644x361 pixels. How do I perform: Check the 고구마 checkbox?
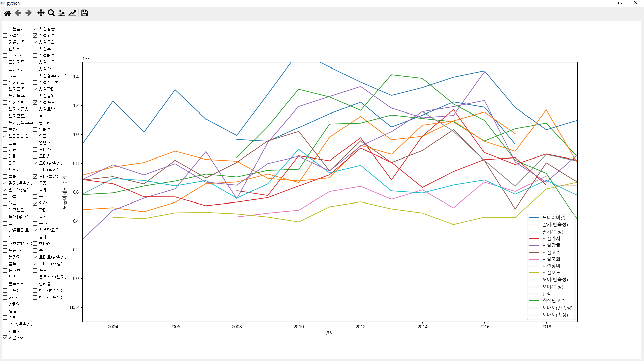pos(5,55)
